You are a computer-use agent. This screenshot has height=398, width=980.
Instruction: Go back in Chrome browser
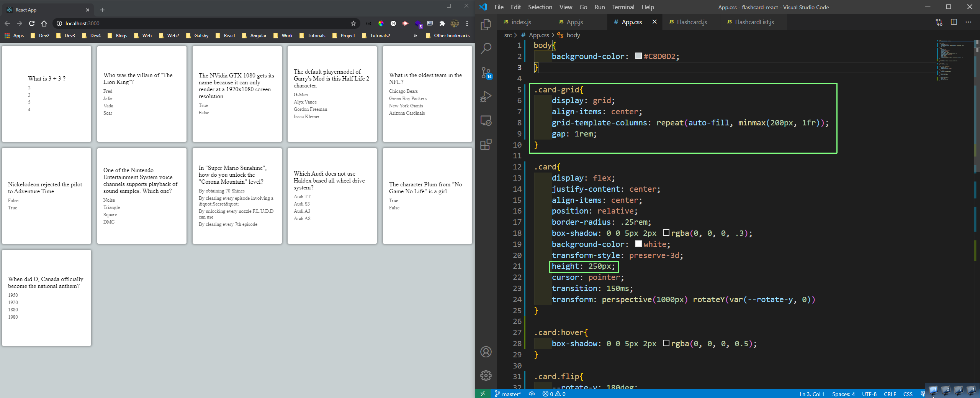[x=7, y=23]
